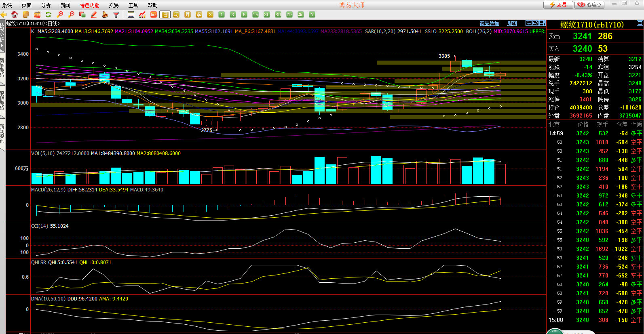
Task: Toggle the split panel layout icon
Action: click(x=543, y=23)
